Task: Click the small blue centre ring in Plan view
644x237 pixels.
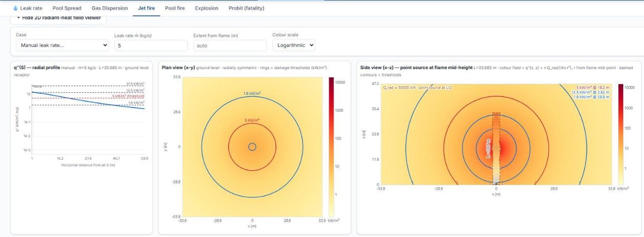Action: click(x=252, y=147)
